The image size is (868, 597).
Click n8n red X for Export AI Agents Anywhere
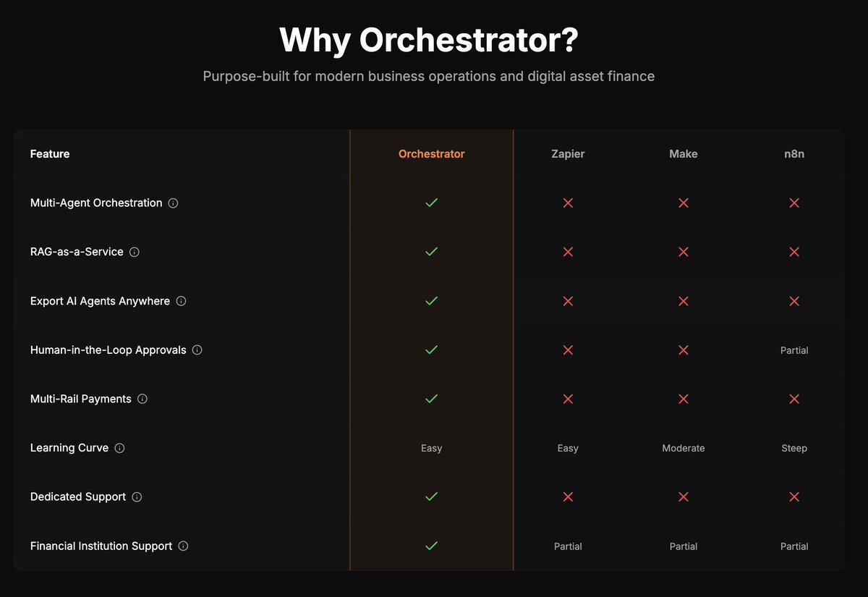(x=794, y=301)
